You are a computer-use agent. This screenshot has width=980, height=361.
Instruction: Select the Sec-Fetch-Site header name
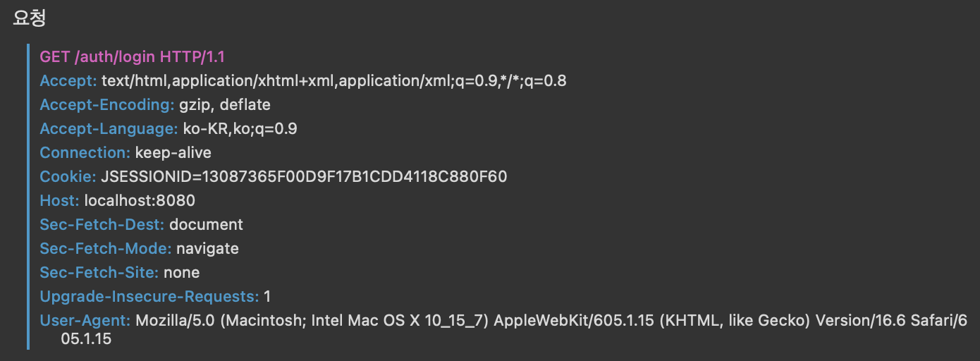point(99,273)
